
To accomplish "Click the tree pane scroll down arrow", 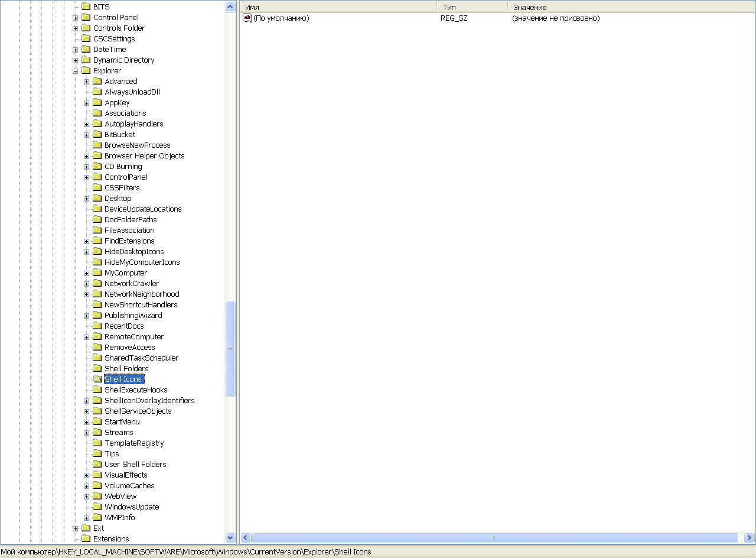I will (x=230, y=538).
